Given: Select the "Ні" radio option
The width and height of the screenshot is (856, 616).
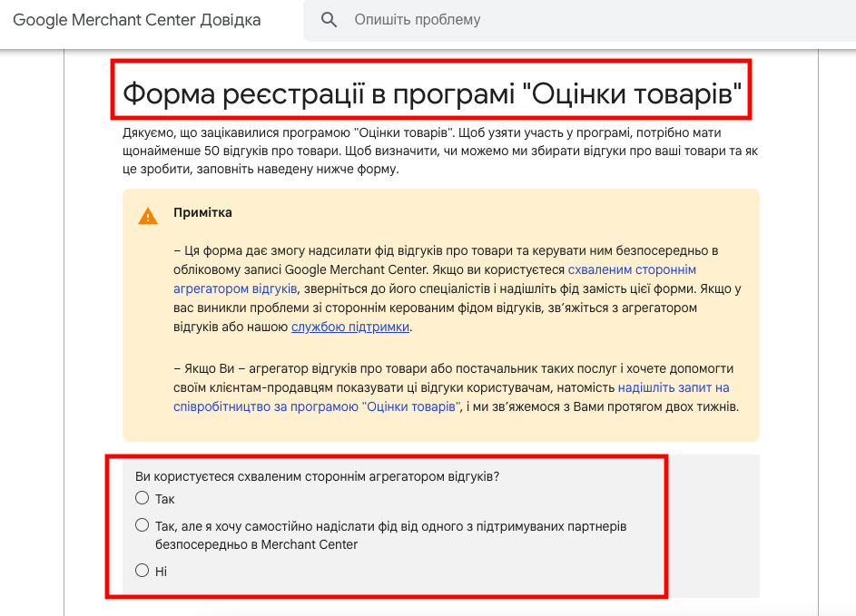Looking at the screenshot, I should [142, 570].
